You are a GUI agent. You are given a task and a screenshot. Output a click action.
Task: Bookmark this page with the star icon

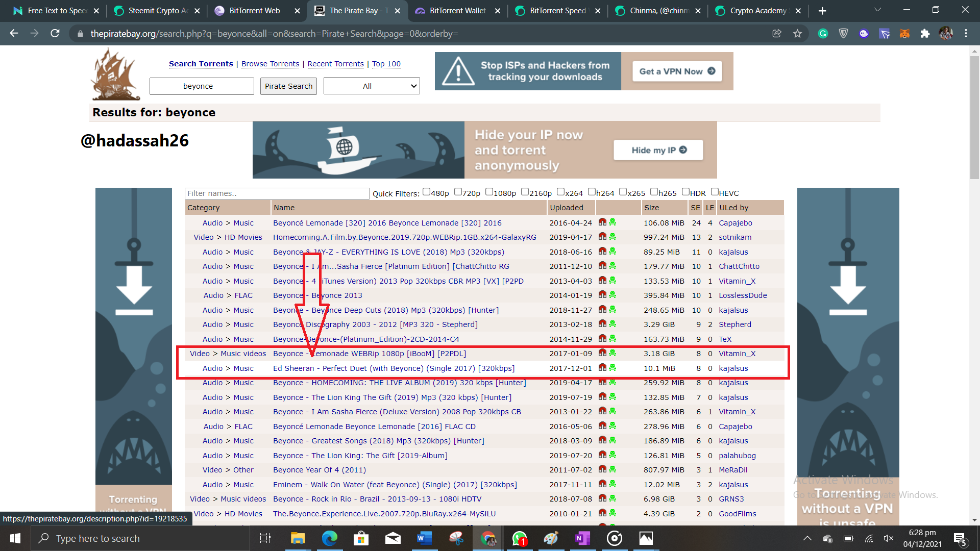797,34
